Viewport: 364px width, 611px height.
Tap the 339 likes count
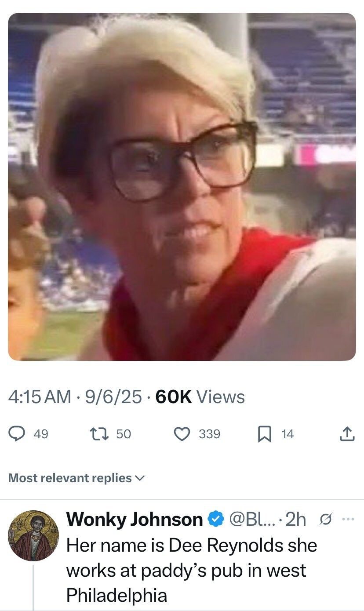[x=209, y=434]
